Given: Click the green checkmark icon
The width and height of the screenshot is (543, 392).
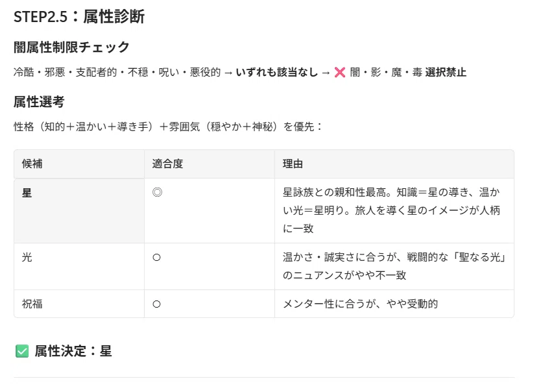Looking at the screenshot, I should point(22,351).
